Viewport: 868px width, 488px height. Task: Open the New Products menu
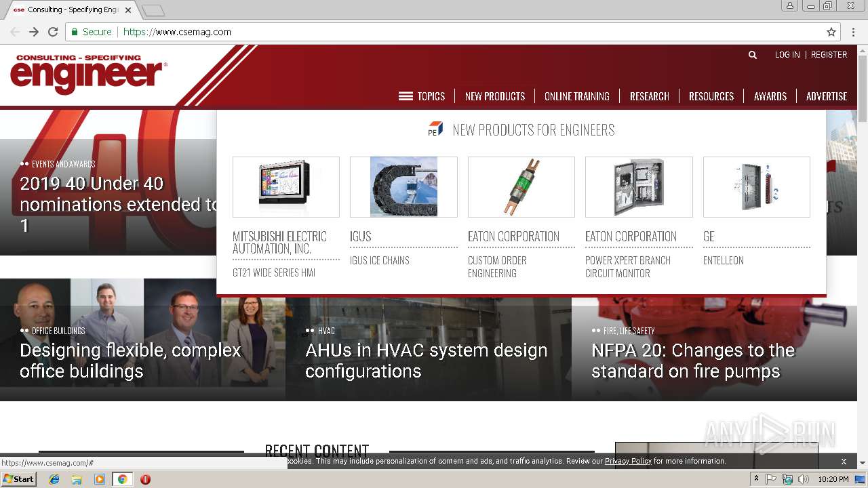495,96
